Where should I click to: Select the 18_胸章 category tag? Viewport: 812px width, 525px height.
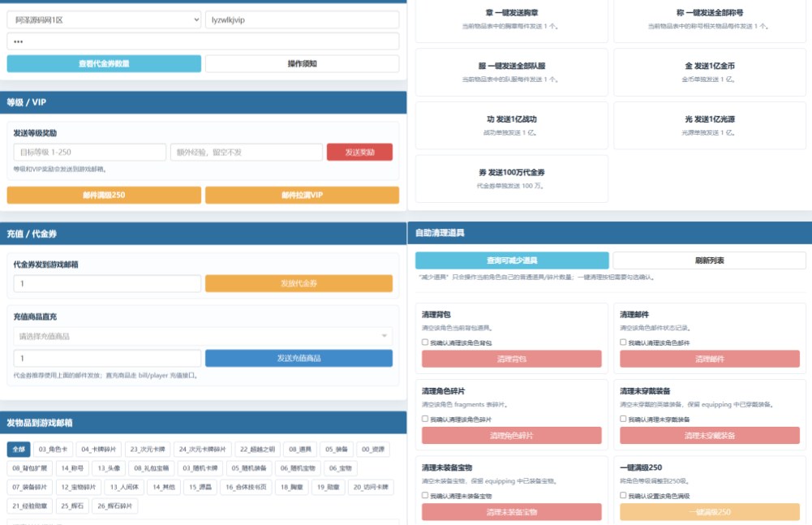291,487
